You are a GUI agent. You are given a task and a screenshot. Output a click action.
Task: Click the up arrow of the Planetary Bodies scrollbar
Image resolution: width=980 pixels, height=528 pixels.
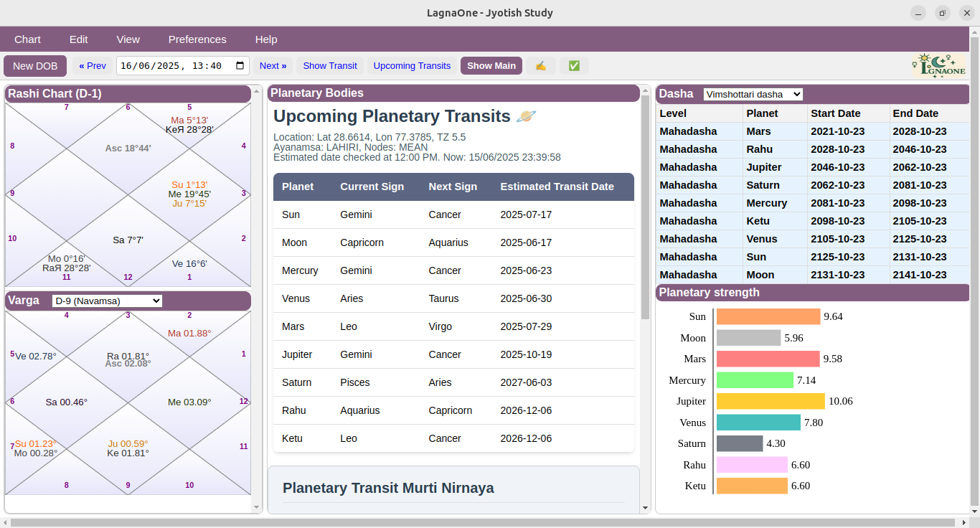(x=645, y=90)
